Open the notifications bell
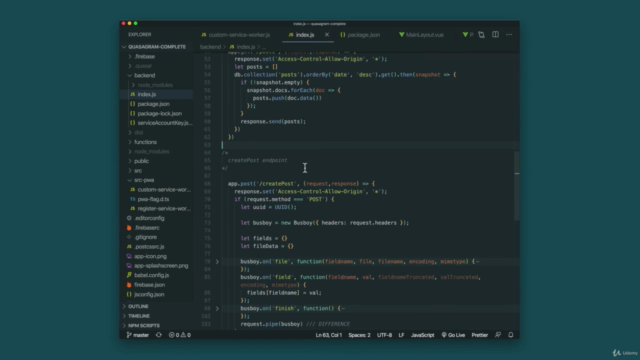 point(511,335)
